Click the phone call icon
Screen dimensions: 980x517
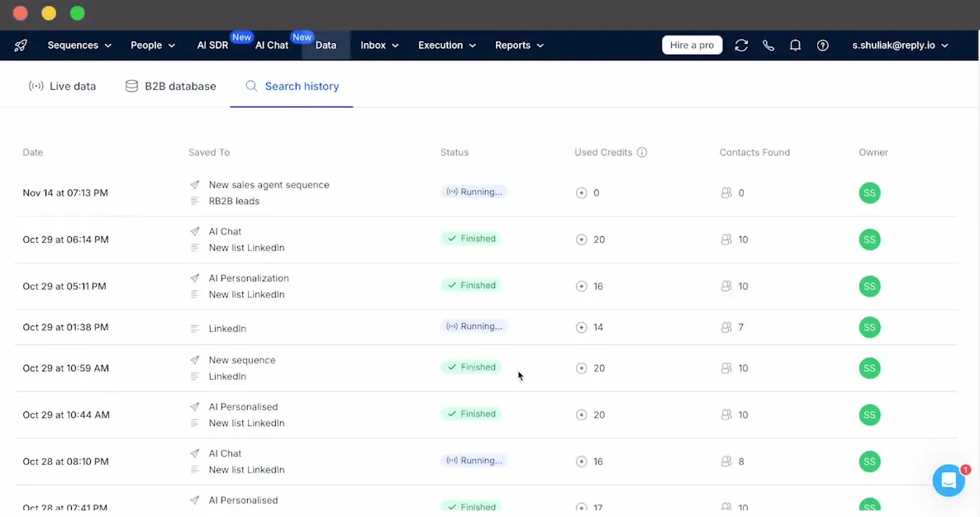tap(768, 45)
